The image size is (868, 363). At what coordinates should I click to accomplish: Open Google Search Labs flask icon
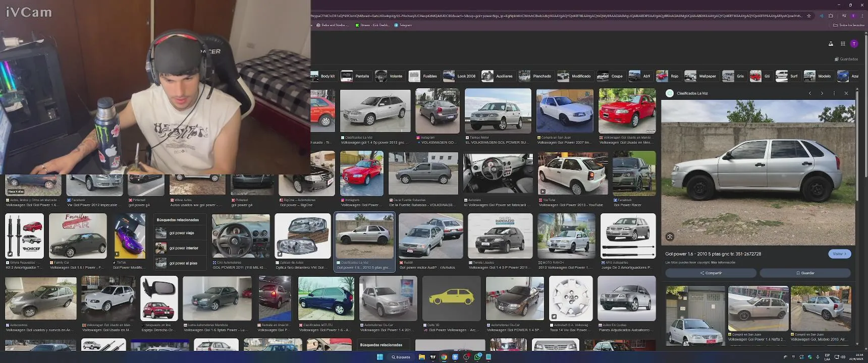831,44
